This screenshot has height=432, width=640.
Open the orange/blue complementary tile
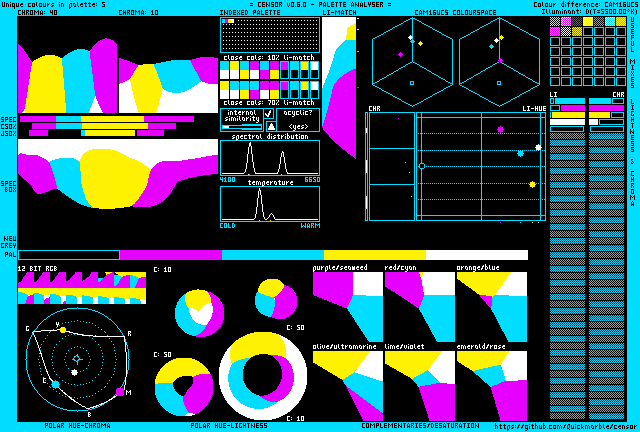click(x=491, y=307)
